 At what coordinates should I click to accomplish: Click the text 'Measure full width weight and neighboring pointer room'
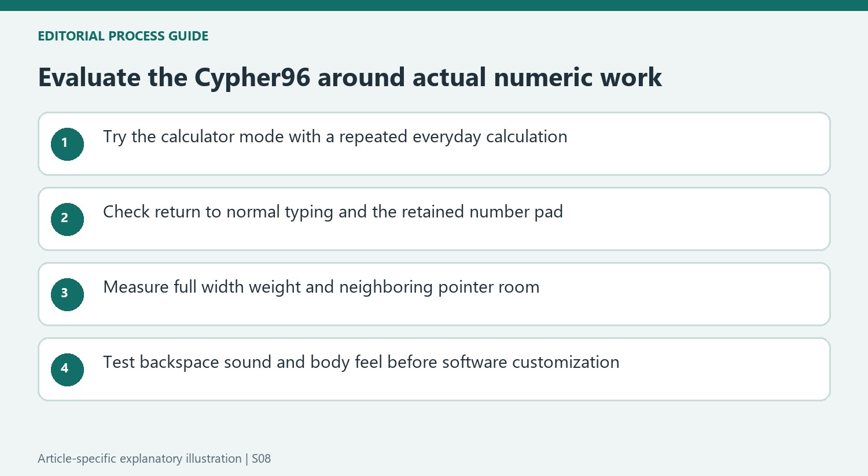(321, 287)
